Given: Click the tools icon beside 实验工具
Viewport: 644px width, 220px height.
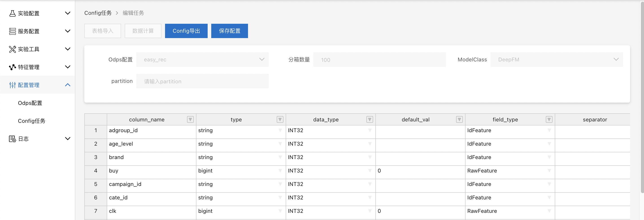Looking at the screenshot, I should 12,49.
